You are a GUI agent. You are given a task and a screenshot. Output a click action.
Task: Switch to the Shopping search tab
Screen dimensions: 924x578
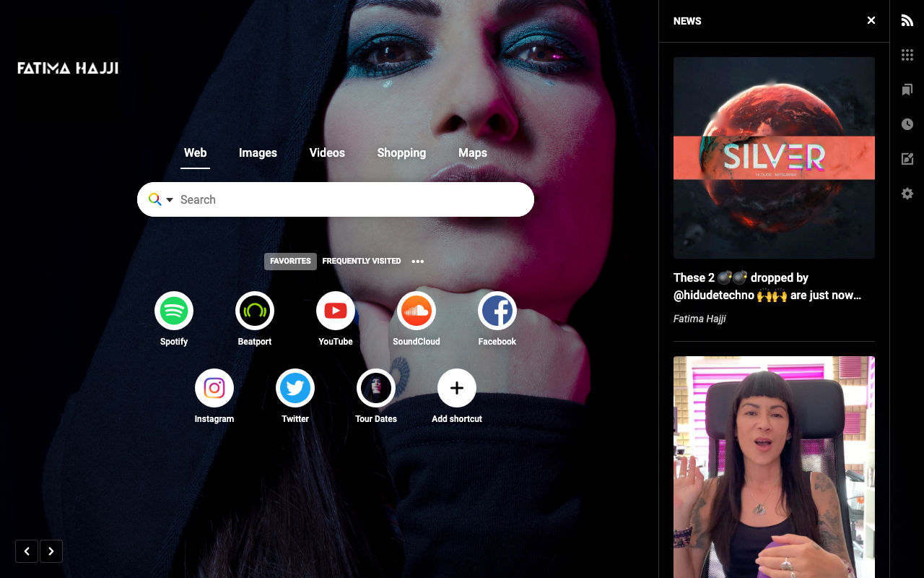point(401,153)
